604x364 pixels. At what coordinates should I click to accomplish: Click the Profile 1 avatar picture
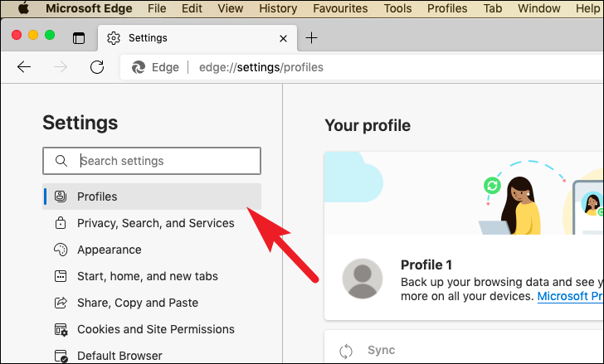tap(363, 279)
